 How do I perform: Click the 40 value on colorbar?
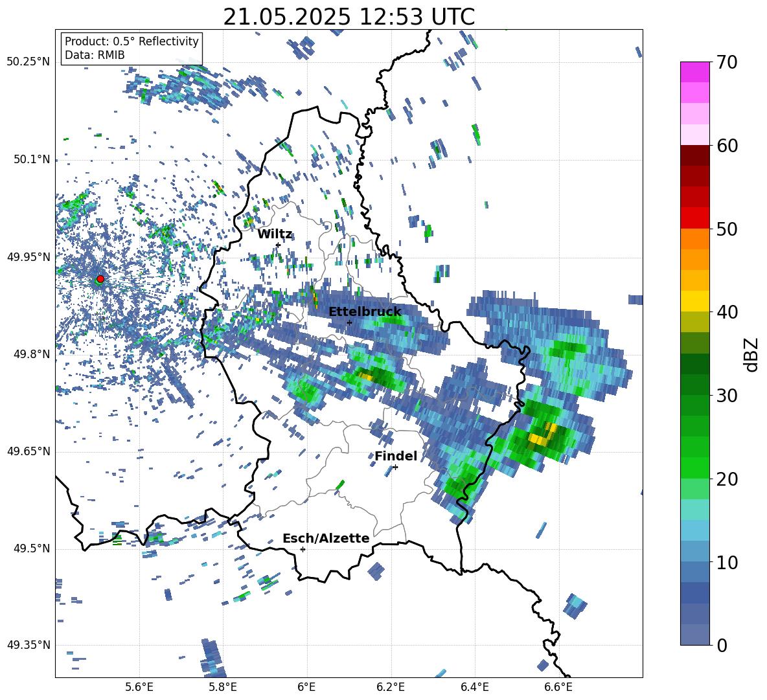pos(726,312)
